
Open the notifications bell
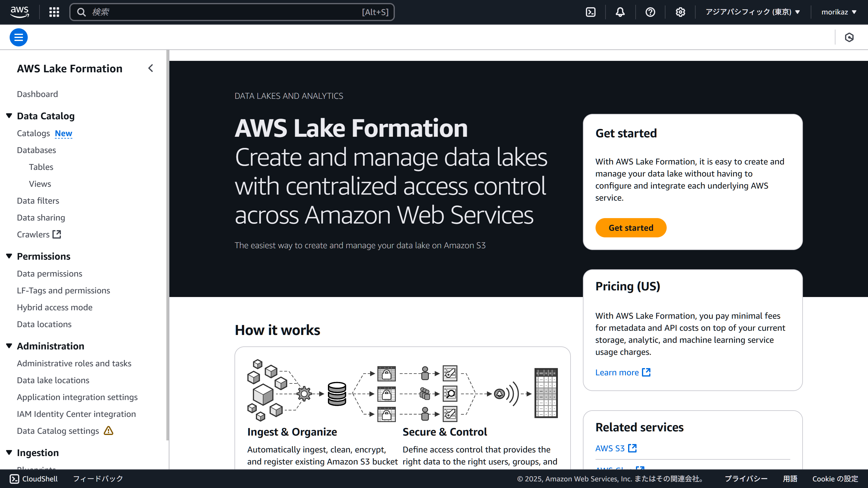(620, 12)
